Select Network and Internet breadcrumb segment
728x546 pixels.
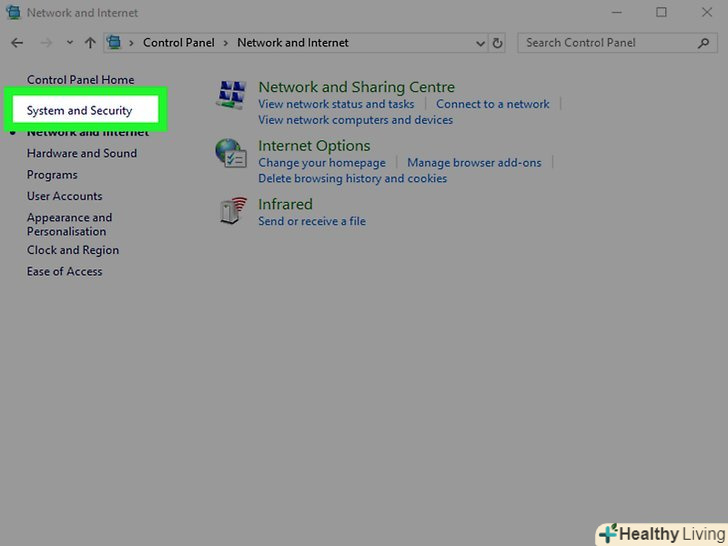coord(293,43)
